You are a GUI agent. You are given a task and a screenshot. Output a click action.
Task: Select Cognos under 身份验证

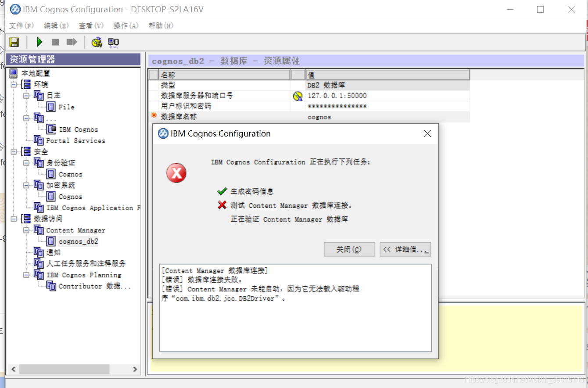(x=70, y=174)
